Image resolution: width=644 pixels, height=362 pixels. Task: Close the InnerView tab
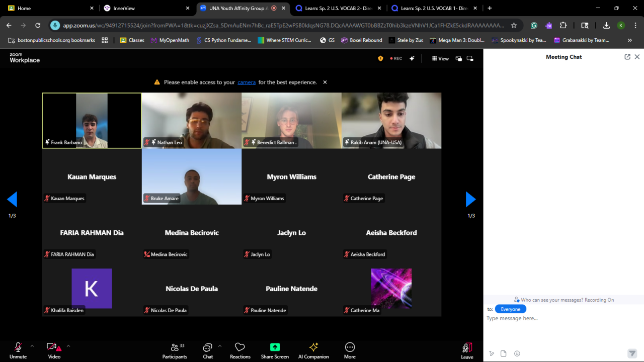pos(187,8)
